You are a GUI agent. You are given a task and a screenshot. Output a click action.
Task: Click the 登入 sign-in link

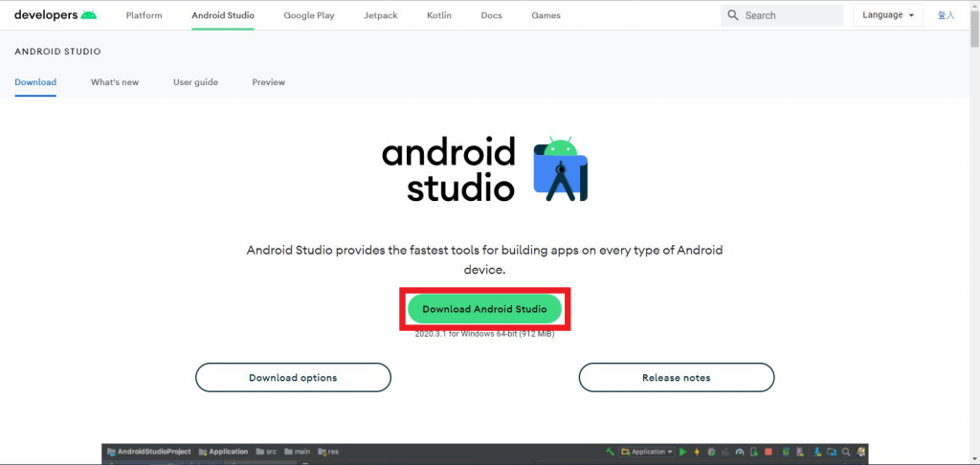pyautogui.click(x=946, y=15)
